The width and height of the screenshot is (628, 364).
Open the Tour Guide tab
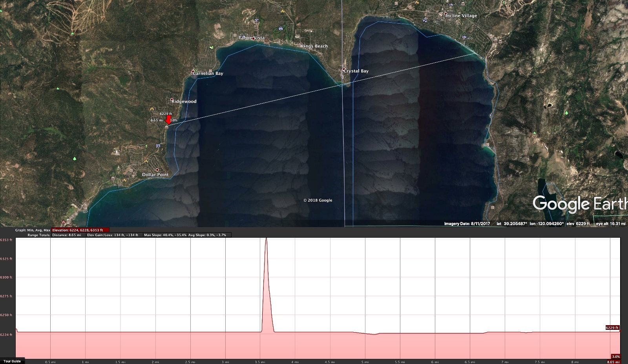pos(12,361)
